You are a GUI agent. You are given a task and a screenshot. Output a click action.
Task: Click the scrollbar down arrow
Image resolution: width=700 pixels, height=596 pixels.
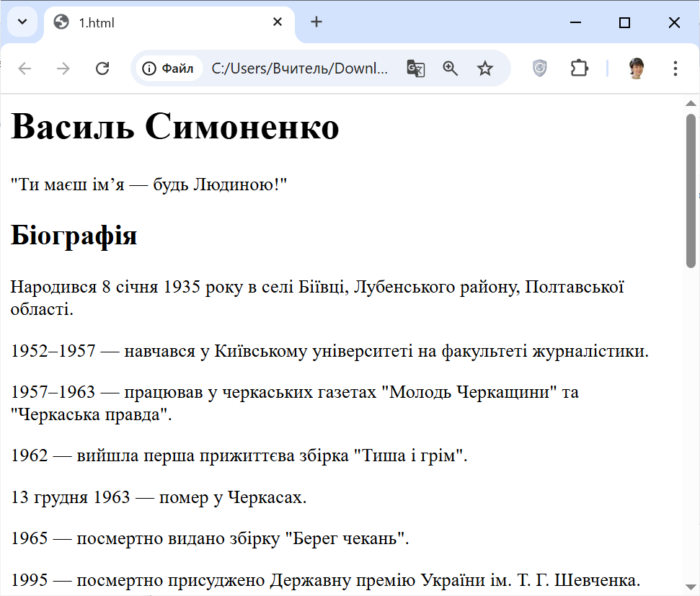(x=691, y=587)
